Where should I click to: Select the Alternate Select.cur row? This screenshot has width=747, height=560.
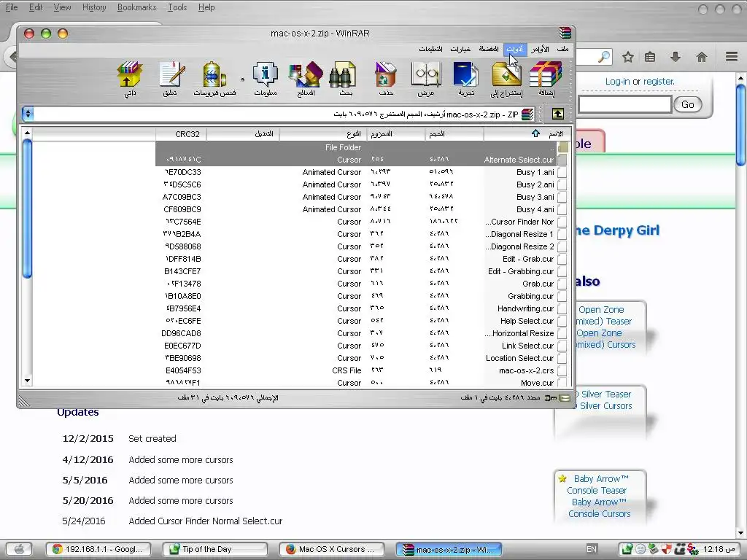click(x=362, y=160)
